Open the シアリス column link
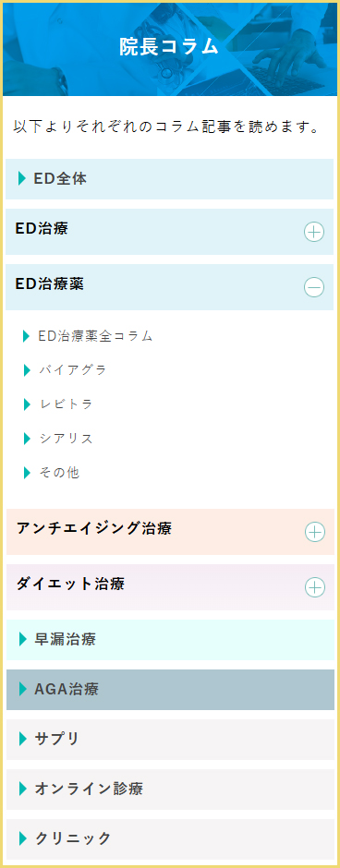The image size is (340, 868). pyautogui.click(x=66, y=439)
